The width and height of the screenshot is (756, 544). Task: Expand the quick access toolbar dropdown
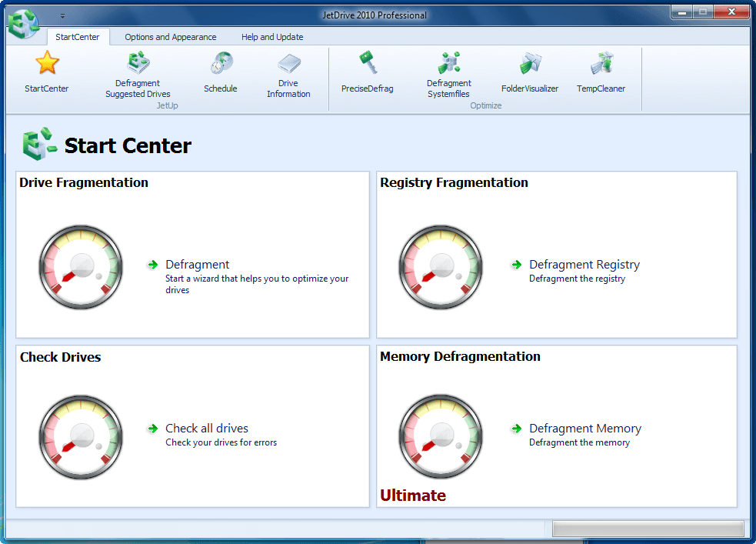[x=62, y=15]
